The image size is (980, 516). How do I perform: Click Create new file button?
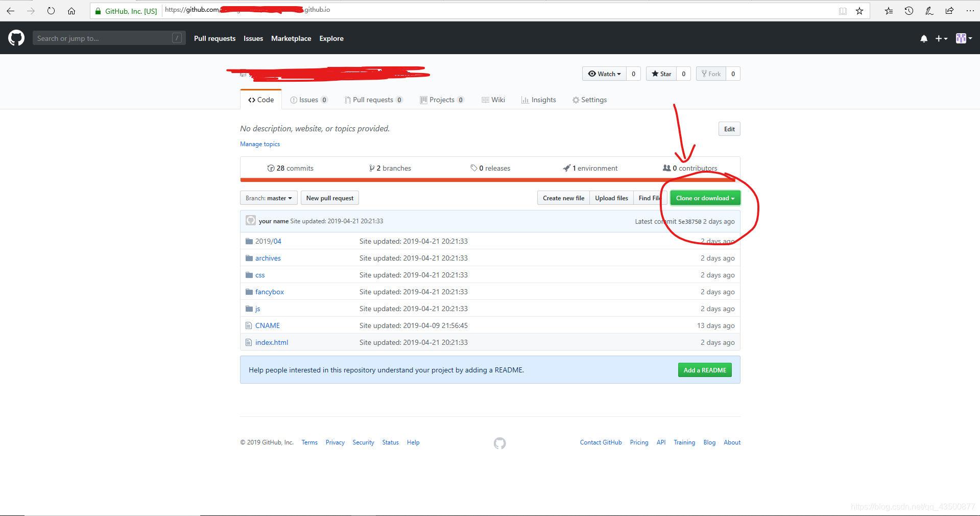[563, 198]
